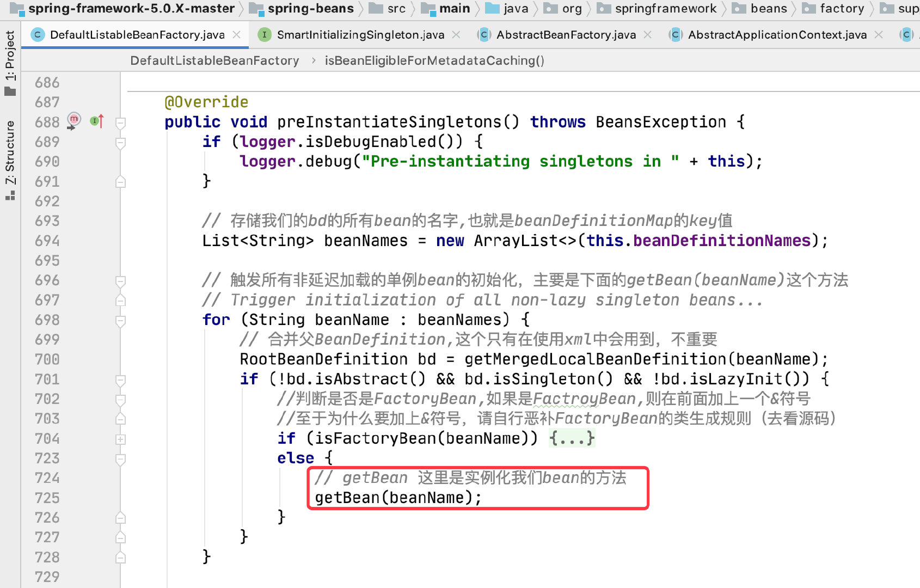The height and width of the screenshot is (588, 920).
Task: Click the fold end marker on line 728
Action: (121, 558)
